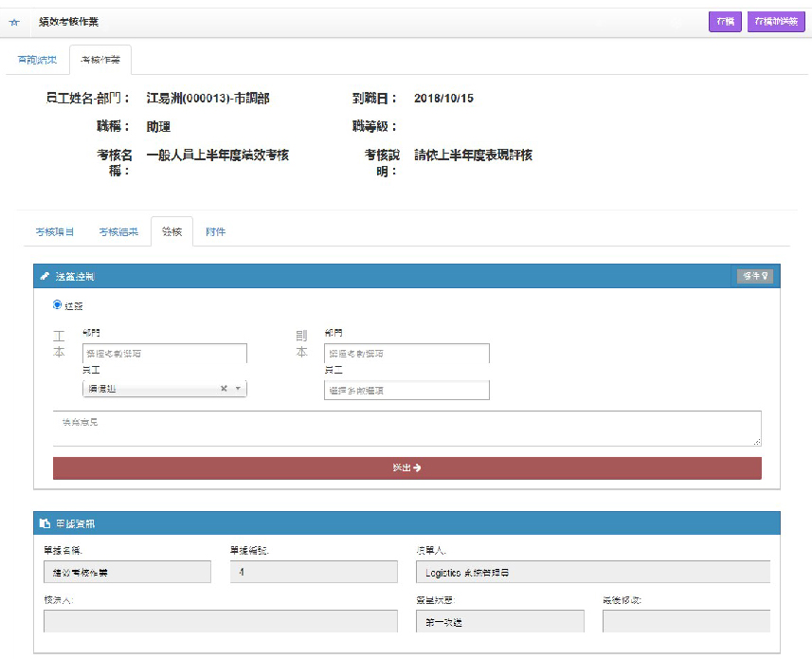812x659 pixels.
Task: Switch to the 附件 tab
Action: pyautogui.click(x=216, y=230)
